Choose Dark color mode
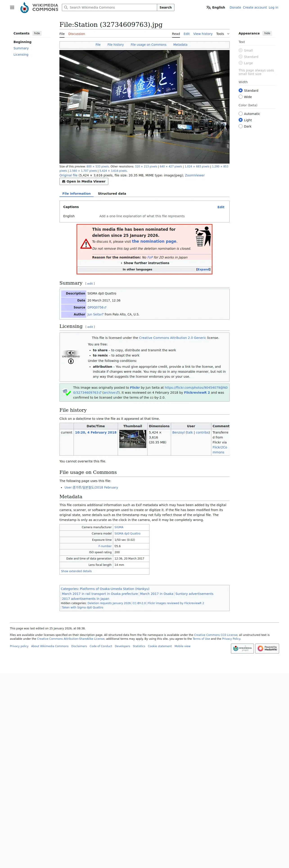This screenshot has height=868, width=289. point(241,126)
